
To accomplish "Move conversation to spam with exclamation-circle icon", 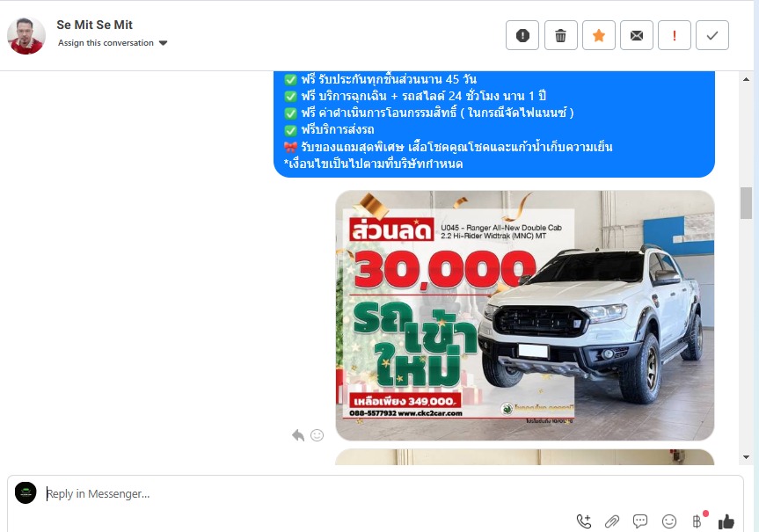I will click(x=522, y=35).
